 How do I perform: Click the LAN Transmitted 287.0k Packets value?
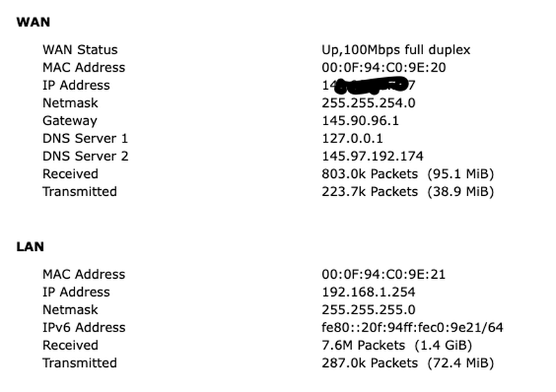[408, 363]
